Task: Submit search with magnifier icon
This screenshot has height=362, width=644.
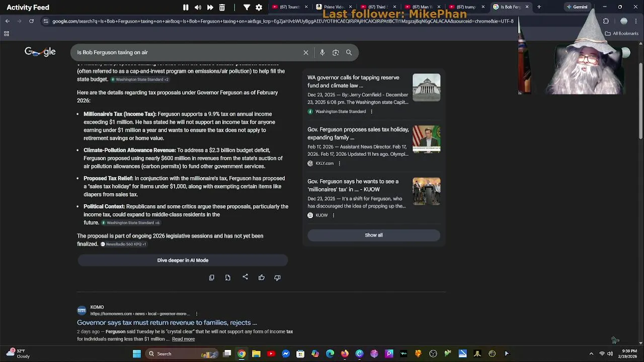Action: point(349,52)
